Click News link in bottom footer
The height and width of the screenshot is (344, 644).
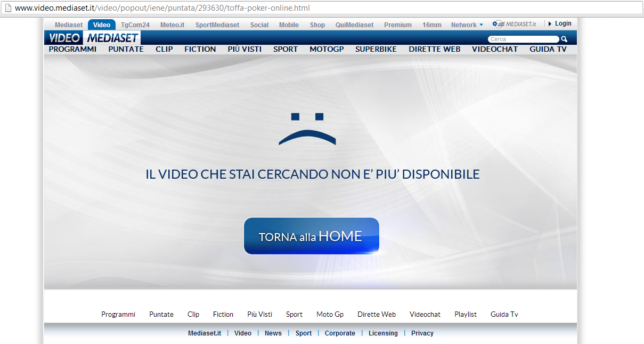pyautogui.click(x=273, y=333)
